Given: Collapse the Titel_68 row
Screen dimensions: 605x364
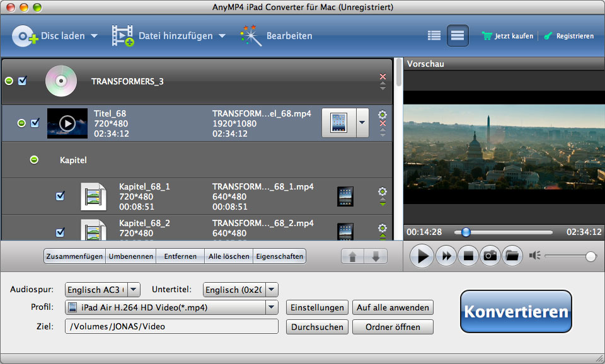Looking at the screenshot, I should pos(21,123).
